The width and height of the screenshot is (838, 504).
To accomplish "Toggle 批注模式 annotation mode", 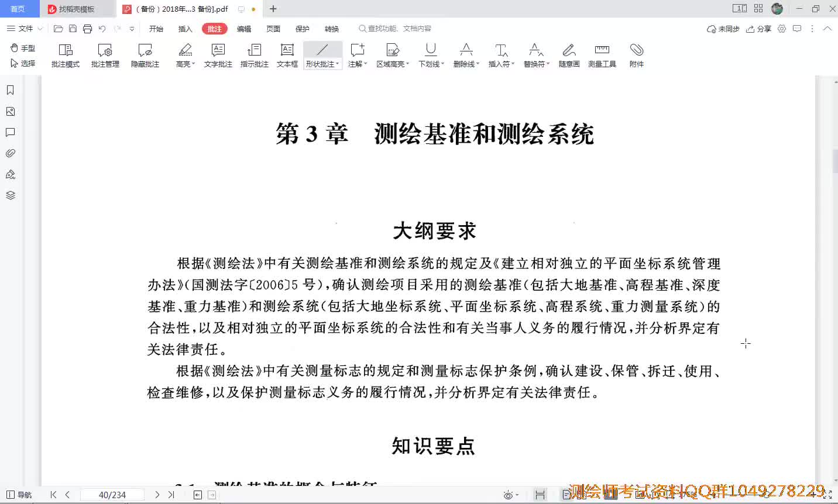I will [x=66, y=55].
